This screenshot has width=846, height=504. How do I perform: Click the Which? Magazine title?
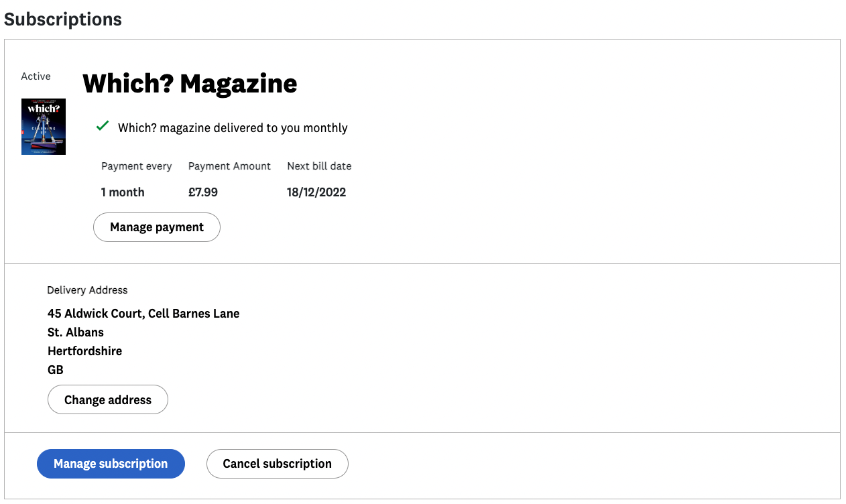(x=190, y=84)
